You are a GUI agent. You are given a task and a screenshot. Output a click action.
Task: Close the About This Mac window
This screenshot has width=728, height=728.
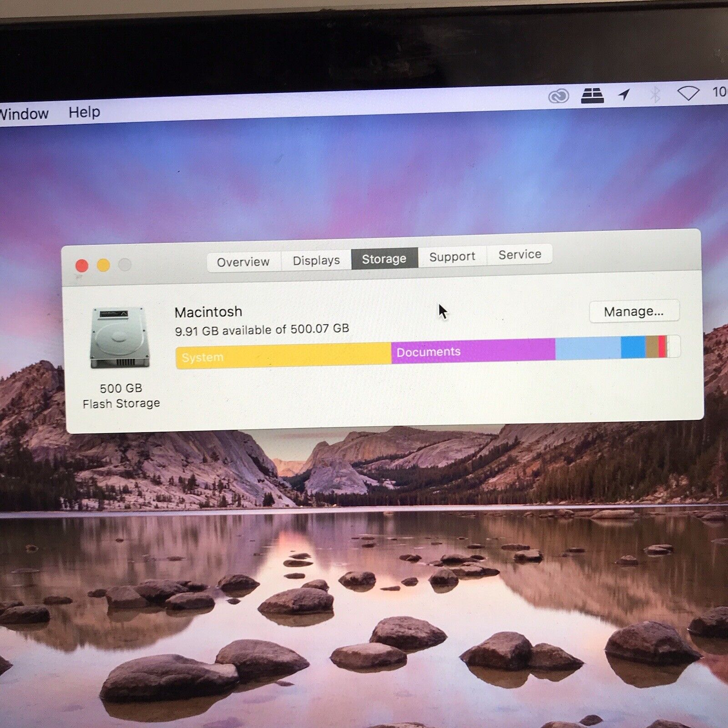click(x=82, y=266)
